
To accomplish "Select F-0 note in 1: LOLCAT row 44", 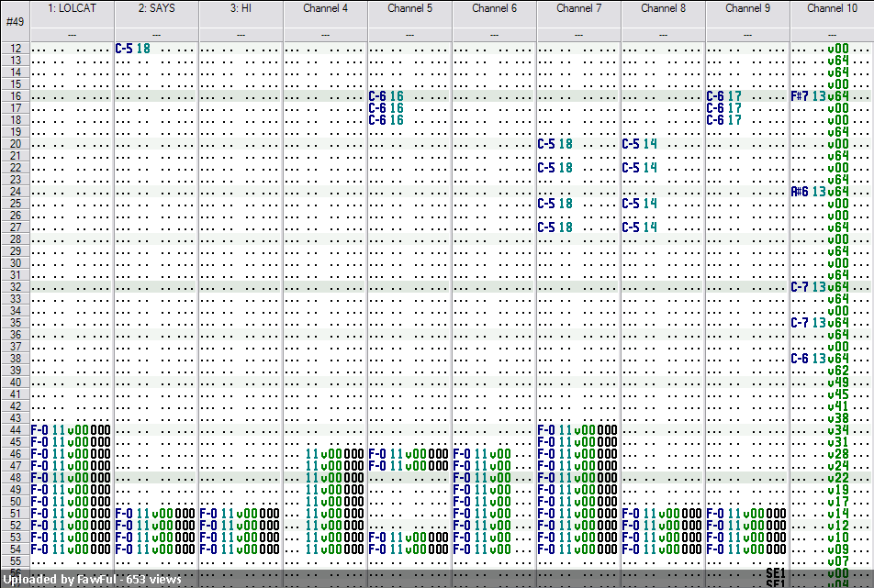I will (x=39, y=430).
